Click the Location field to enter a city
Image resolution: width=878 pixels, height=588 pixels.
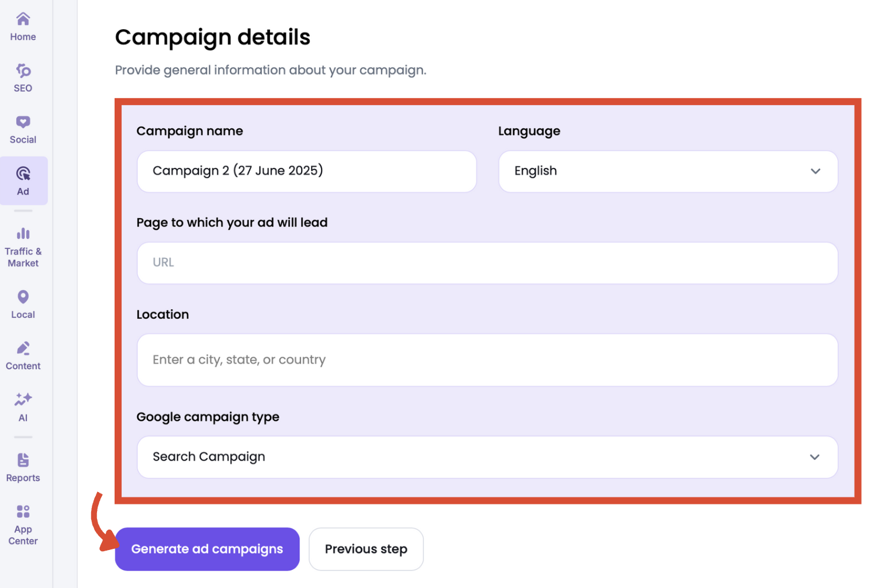pyautogui.click(x=487, y=359)
